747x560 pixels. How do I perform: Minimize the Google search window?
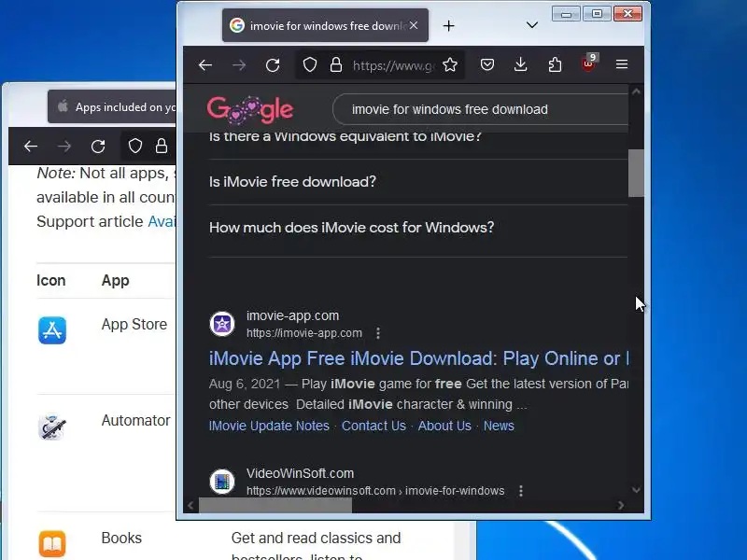click(566, 14)
